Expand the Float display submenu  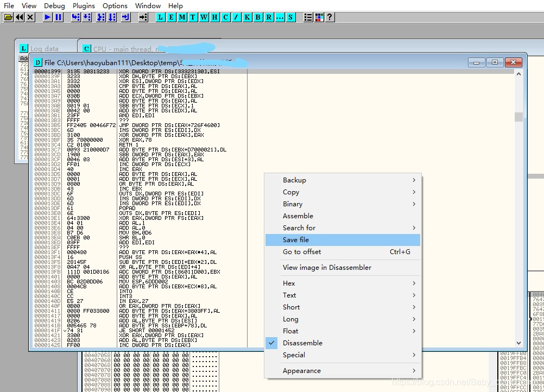343,331
